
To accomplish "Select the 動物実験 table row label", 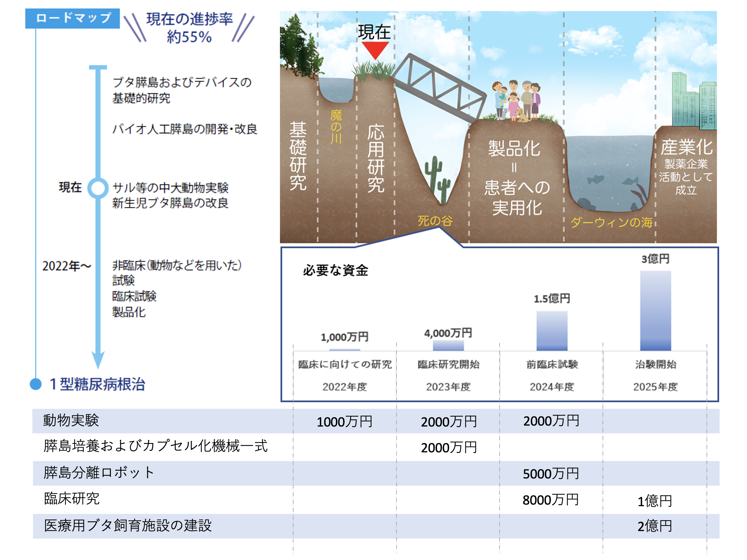I will pos(71,421).
